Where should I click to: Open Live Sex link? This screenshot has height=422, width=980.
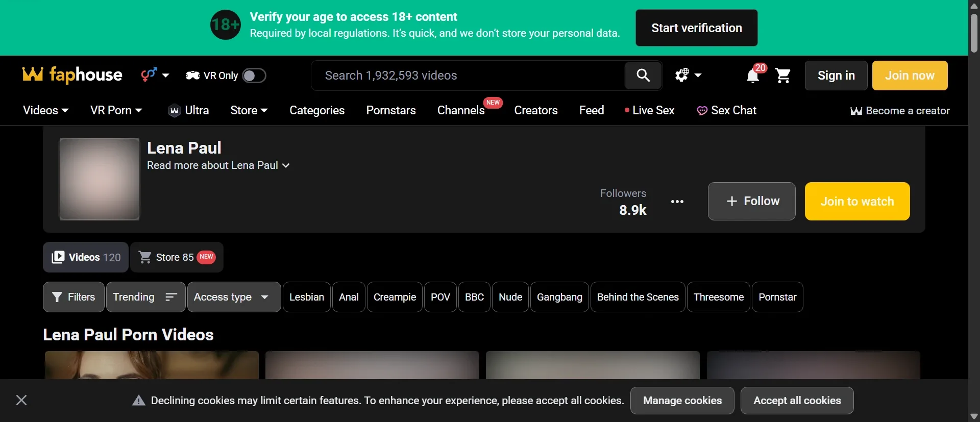649,110
